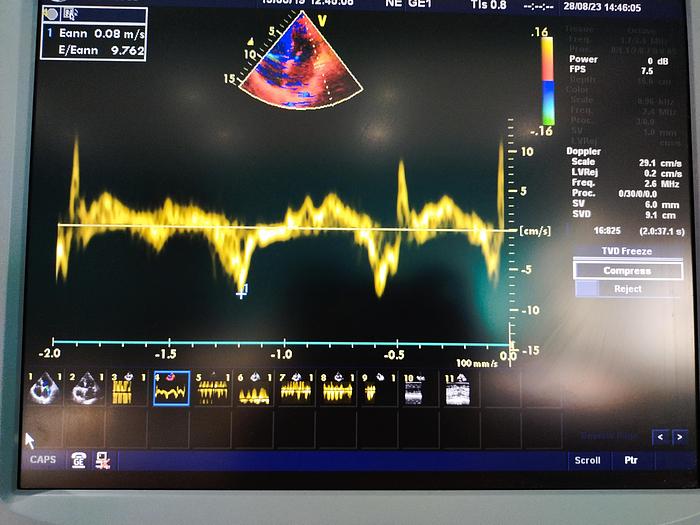Click the worksheet icon in measurement box header
Screen dimensions: 700x525
point(70,14)
